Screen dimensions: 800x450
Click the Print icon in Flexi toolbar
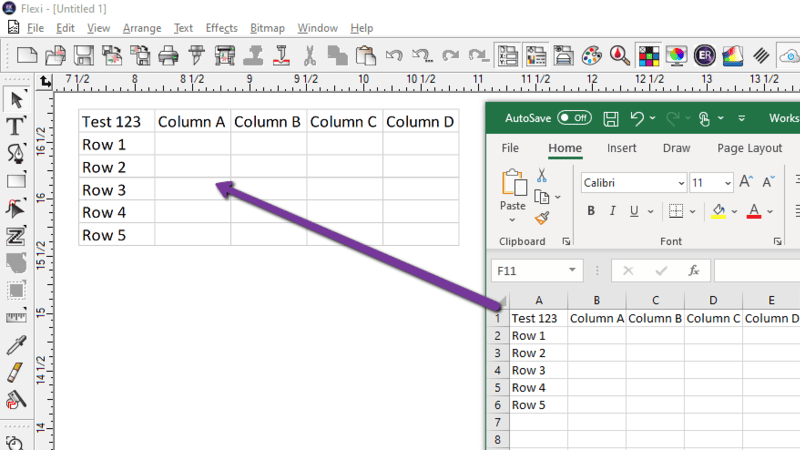(168, 55)
